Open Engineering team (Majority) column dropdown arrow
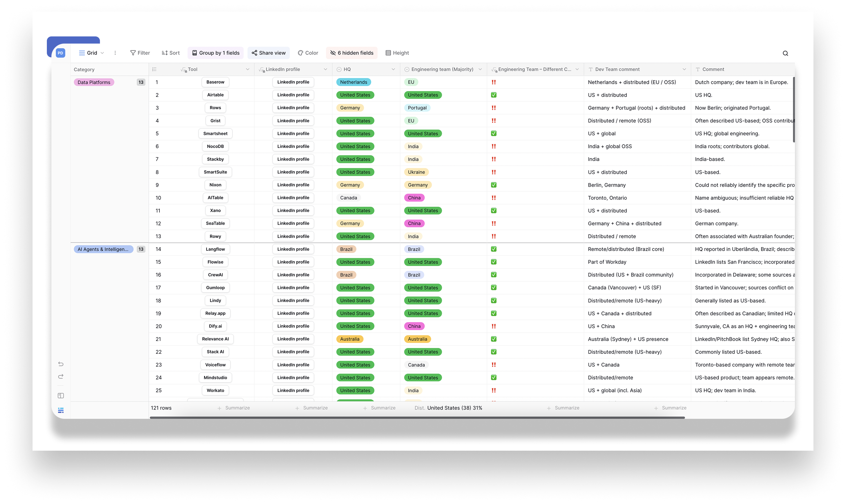 pos(480,69)
